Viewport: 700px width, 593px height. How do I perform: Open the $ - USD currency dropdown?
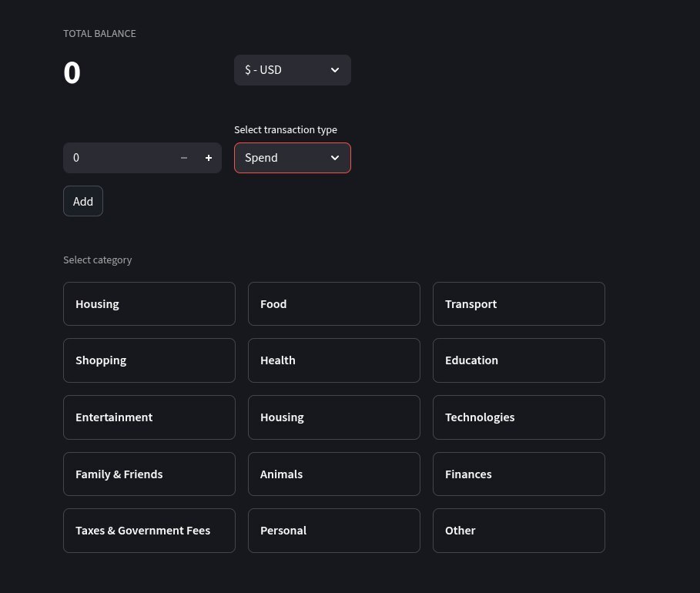[293, 70]
